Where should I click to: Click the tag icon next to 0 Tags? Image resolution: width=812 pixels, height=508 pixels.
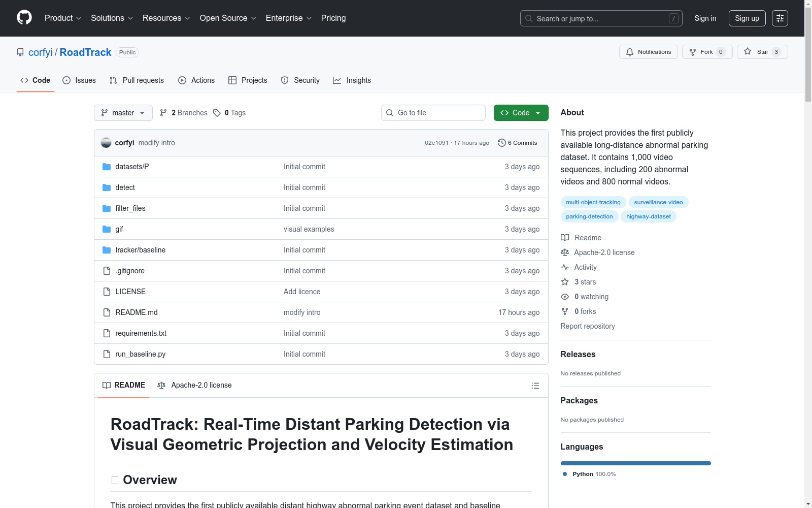[217, 113]
